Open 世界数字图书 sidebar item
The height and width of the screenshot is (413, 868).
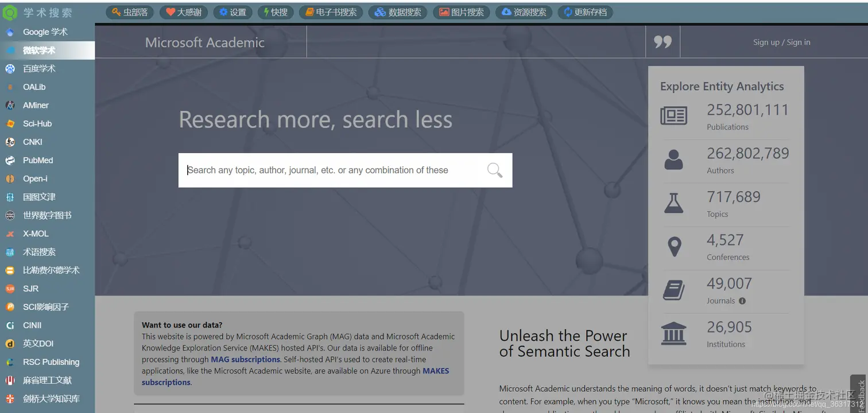coord(47,216)
